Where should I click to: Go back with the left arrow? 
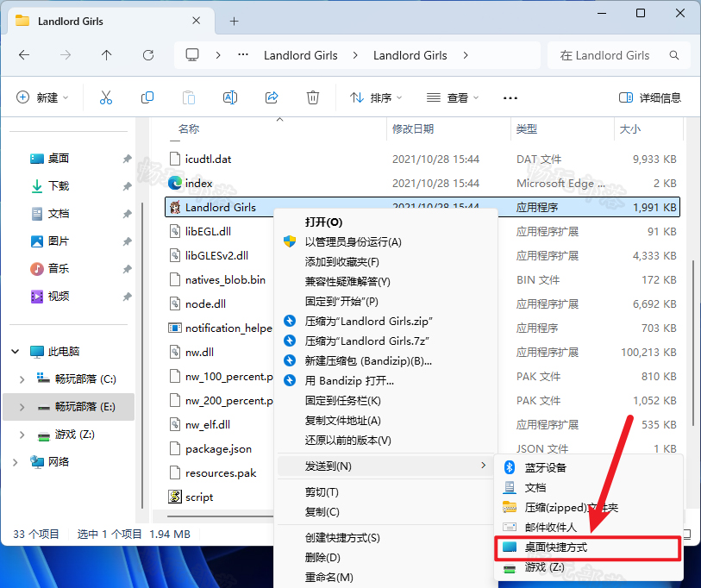(24, 55)
